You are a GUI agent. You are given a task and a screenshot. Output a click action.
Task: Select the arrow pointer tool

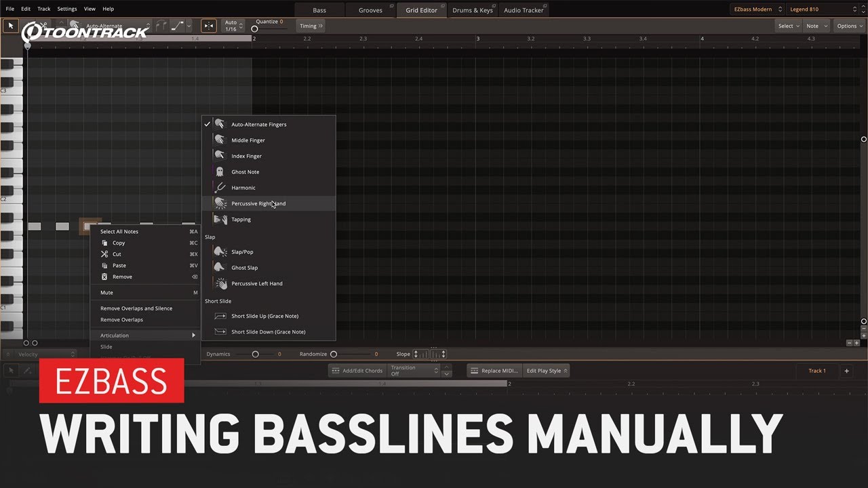(11, 26)
